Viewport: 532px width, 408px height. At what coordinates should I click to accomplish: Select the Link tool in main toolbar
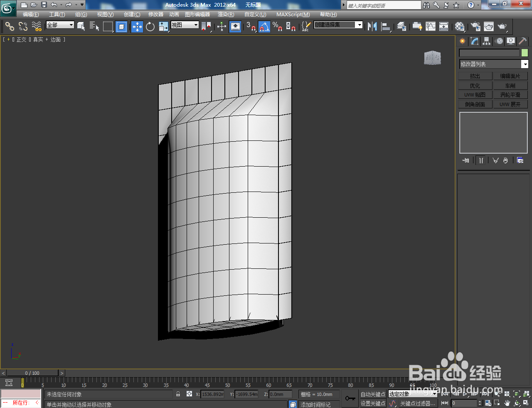[10, 27]
